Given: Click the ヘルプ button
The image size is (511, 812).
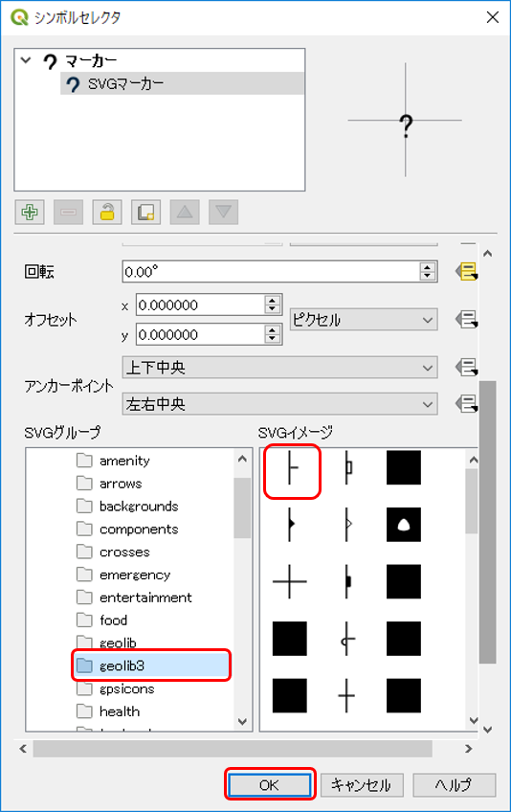Looking at the screenshot, I should tap(454, 785).
